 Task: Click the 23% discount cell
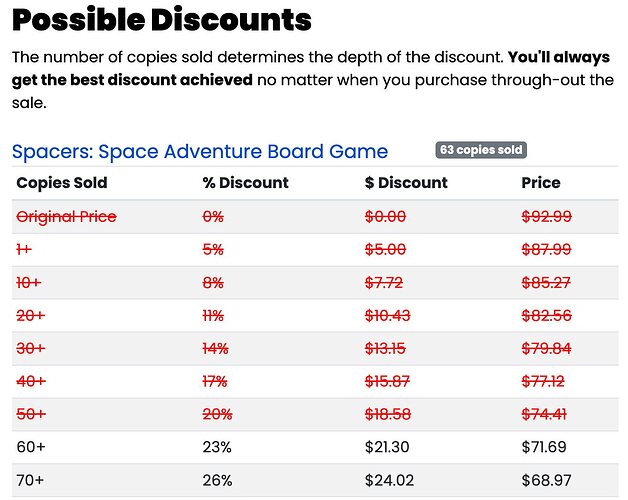[217, 447]
